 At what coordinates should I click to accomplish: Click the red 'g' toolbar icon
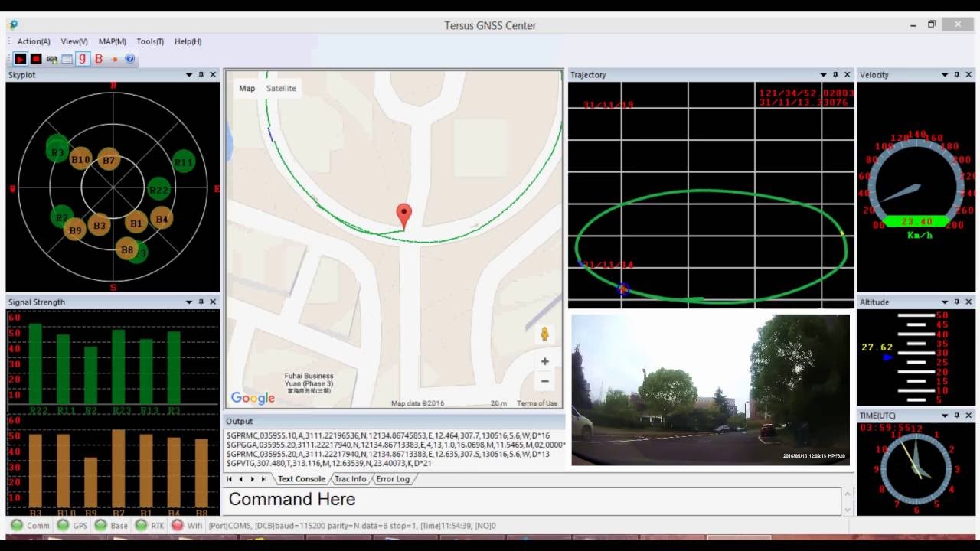coord(83,59)
